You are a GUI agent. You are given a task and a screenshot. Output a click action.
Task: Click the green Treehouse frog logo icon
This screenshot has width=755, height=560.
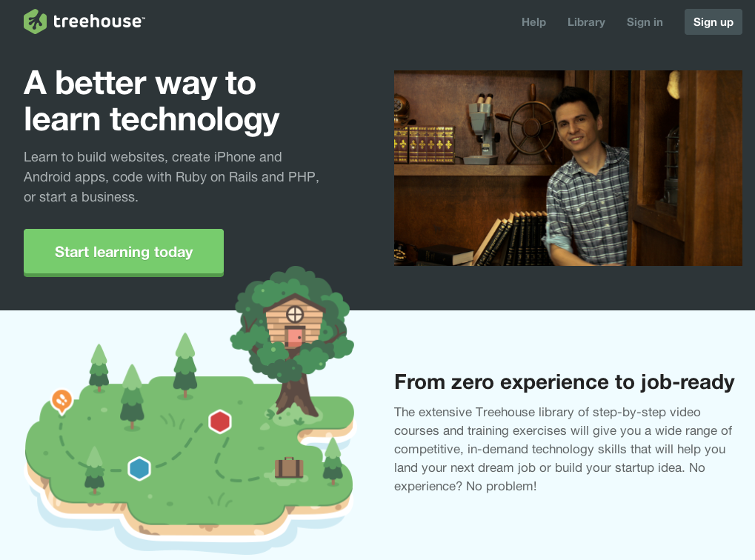pos(35,21)
